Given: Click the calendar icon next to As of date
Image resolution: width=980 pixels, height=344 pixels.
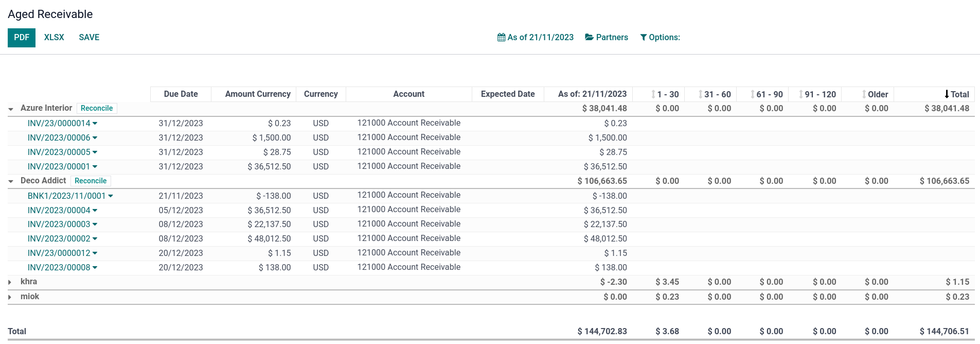Looking at the screenshot, I should (501, 37).
